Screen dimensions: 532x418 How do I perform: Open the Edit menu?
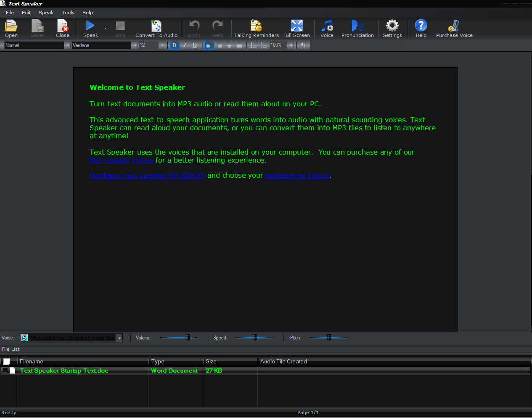pyautogui.click(x=26, y=13)
